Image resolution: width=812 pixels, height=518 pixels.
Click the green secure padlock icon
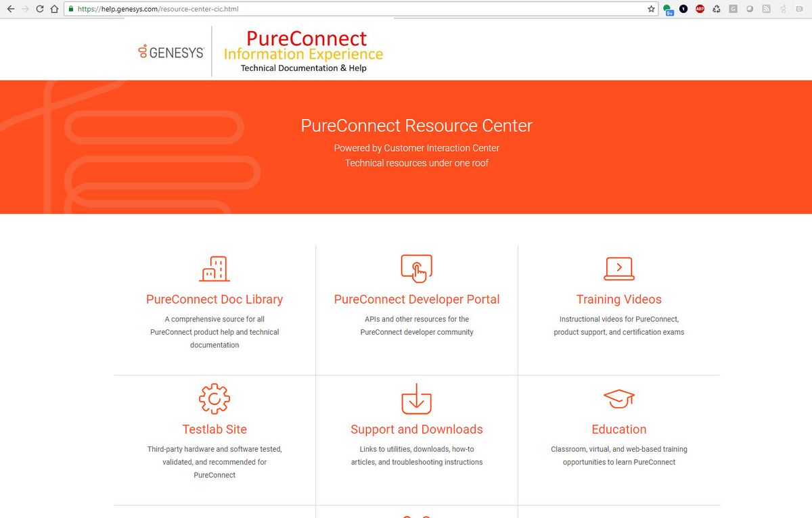pyautogui.click(x=70, y=9)
